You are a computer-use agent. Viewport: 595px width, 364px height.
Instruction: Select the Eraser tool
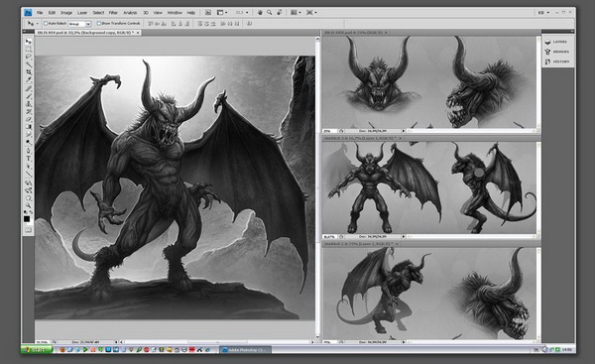28,119
